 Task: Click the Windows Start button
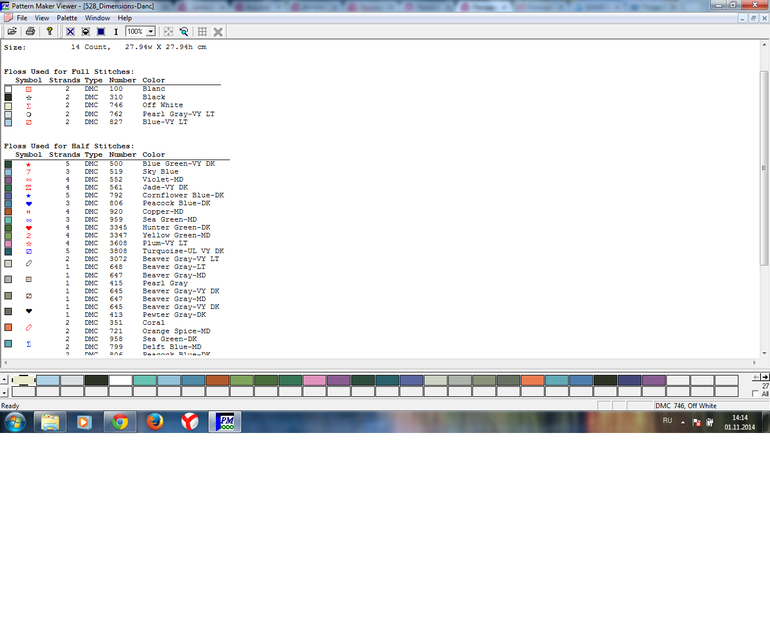pos(15,422)
